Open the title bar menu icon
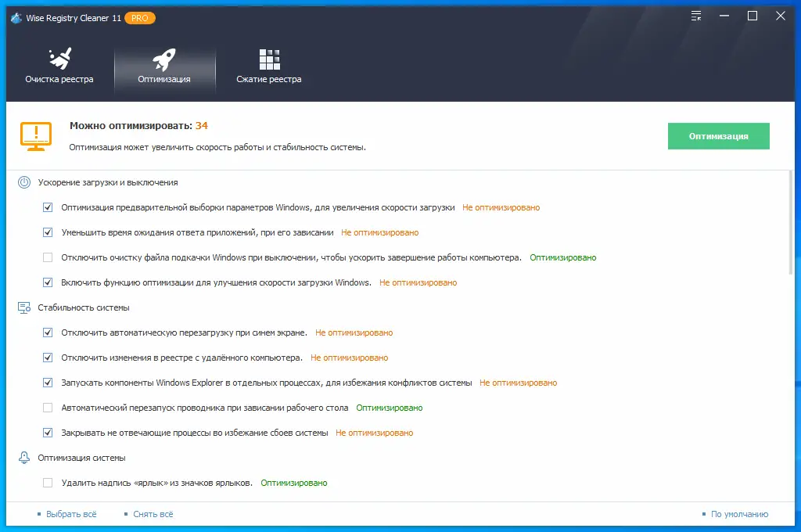The image size is (801, 532). [x=696, y=16]
